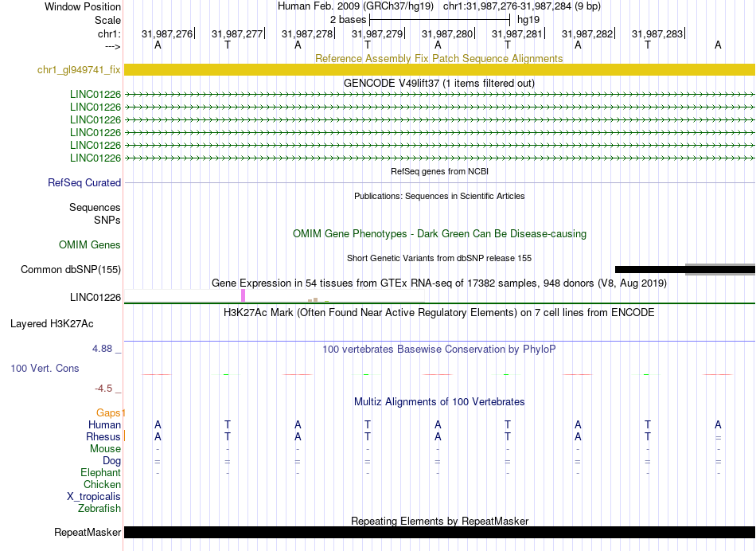Screen dimensions: 756x551
Task: Click the 4.88 conservation scale value
Action: [102, 348]
